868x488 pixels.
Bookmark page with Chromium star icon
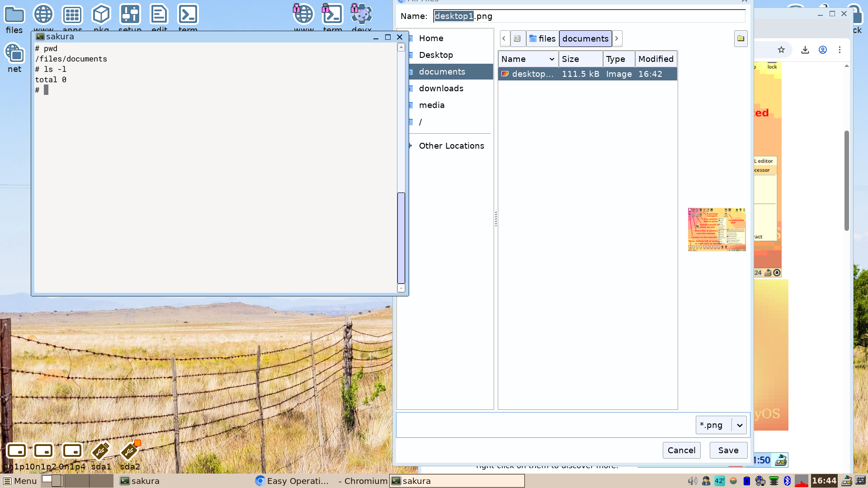[781, 50]
